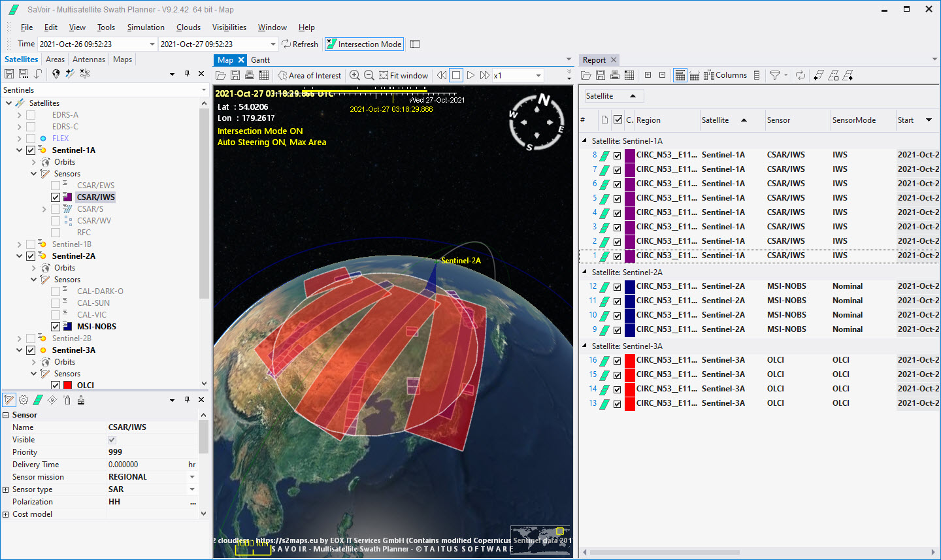
Task: Switch to the Gantt tab
Action: [x=260, y=60]
